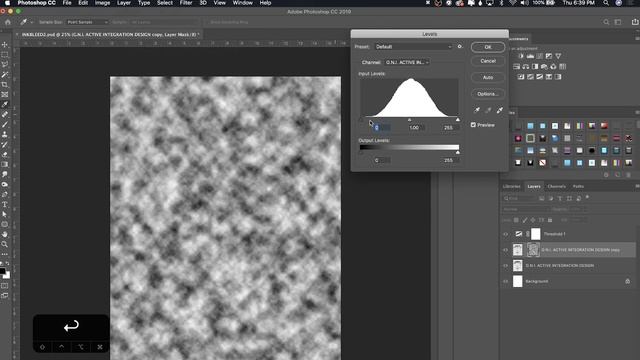This screenshot has height=360, width=640.
Task: Select the layer mask thumbnail on copy layer
Action: [x=533, y=250]
